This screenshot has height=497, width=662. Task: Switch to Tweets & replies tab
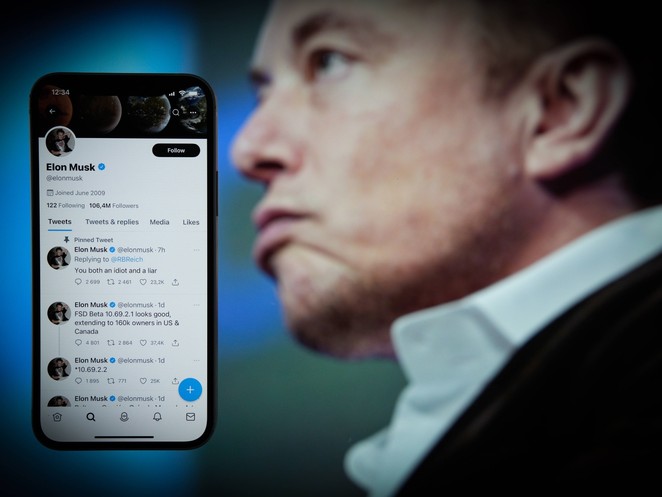[x=112, y=222]
